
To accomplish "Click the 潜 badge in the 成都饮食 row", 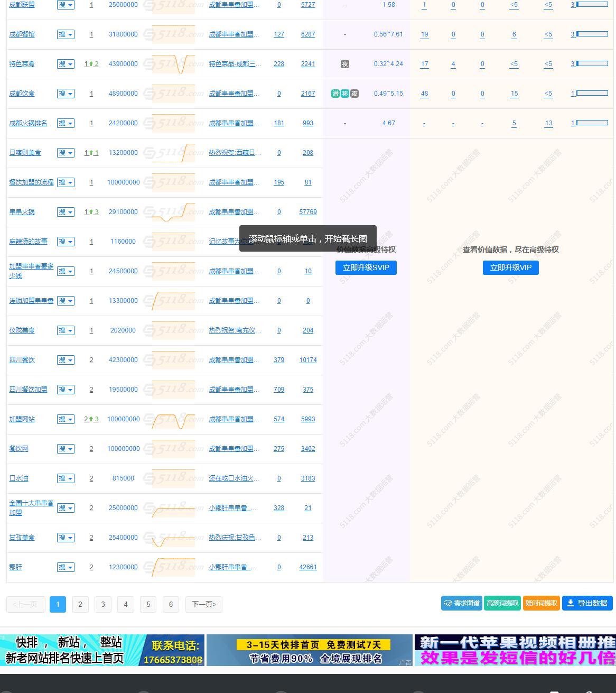I will (x=335, y=94).
